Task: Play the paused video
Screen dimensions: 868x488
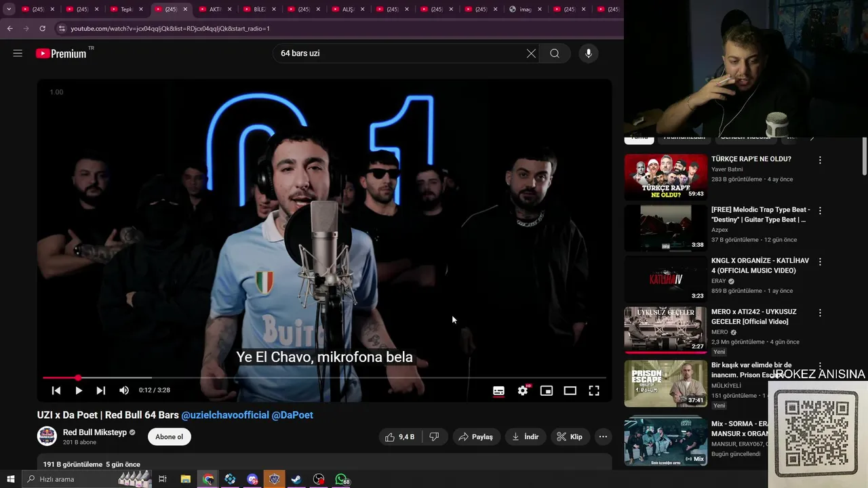Action: point(79,390)
